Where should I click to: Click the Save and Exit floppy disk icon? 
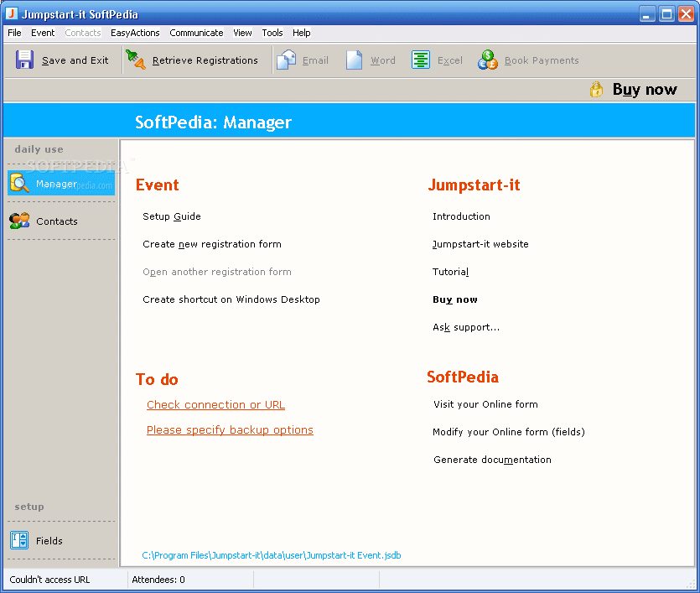coord(24,60)
